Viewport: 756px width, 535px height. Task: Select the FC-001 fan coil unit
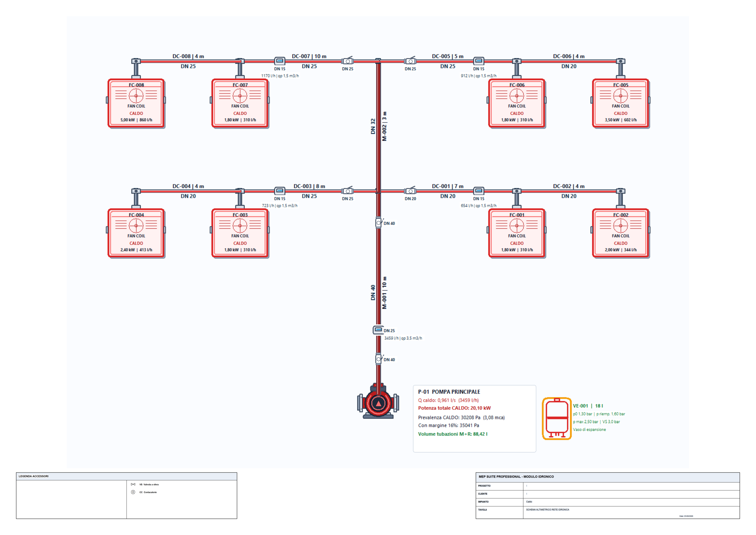click(517, 233)
